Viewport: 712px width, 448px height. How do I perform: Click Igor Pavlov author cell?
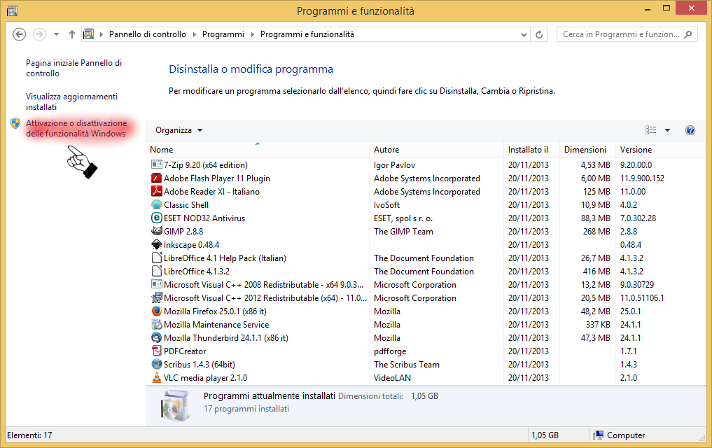[394, 165]
